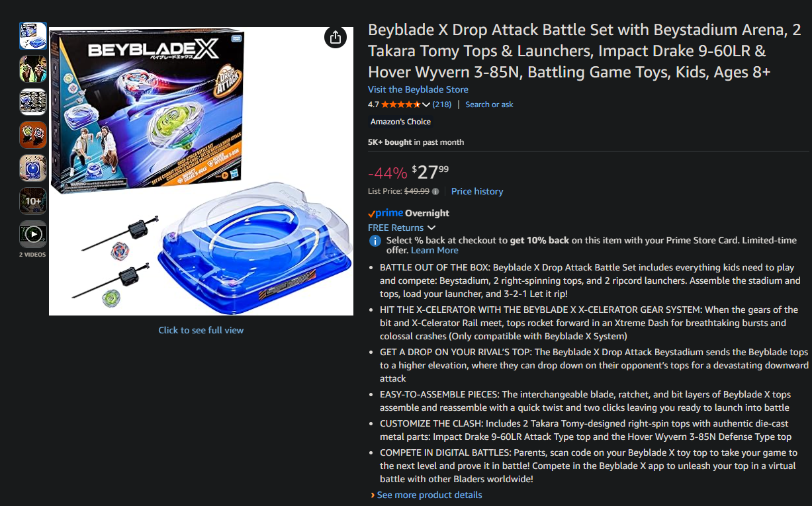This screenshot has width=812, height=506.
Task: Select the kids battling thumbnail image
Action: pyautogui.click(x=33, y=69)
